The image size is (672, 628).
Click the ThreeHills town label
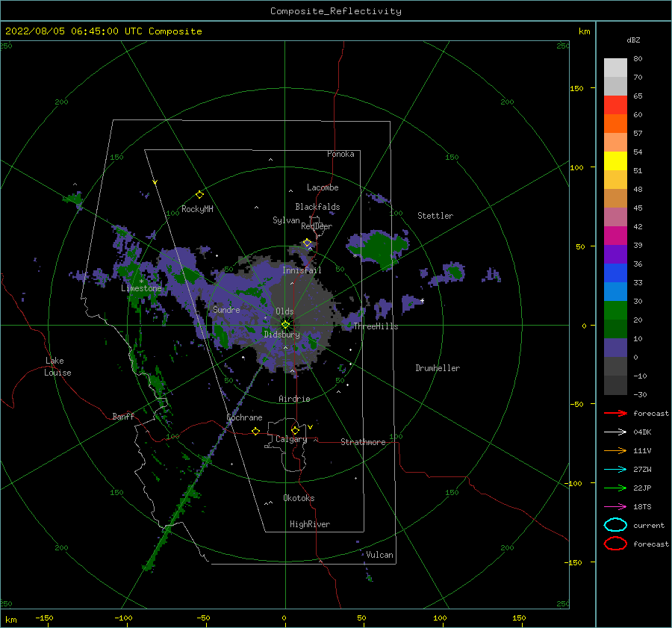click(376, 326)
